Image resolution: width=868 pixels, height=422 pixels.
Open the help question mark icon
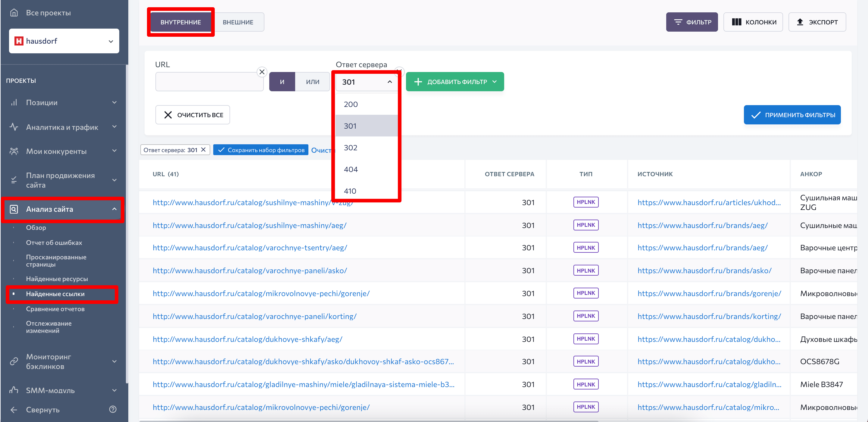[113, 410]
